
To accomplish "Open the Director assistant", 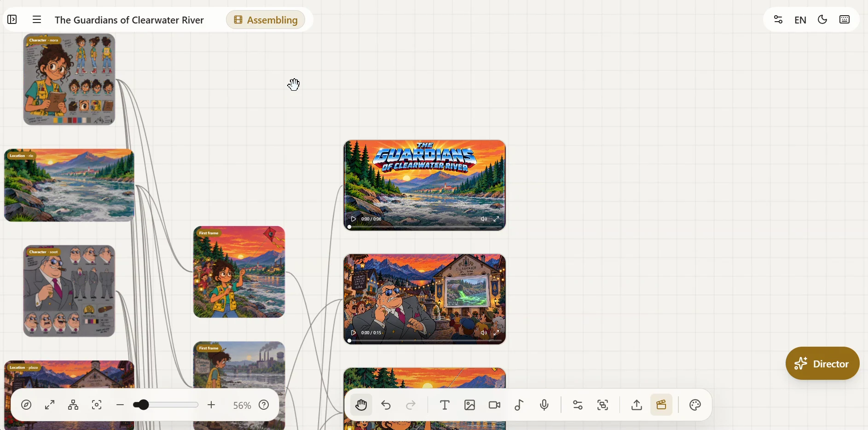I will point(822,363).
